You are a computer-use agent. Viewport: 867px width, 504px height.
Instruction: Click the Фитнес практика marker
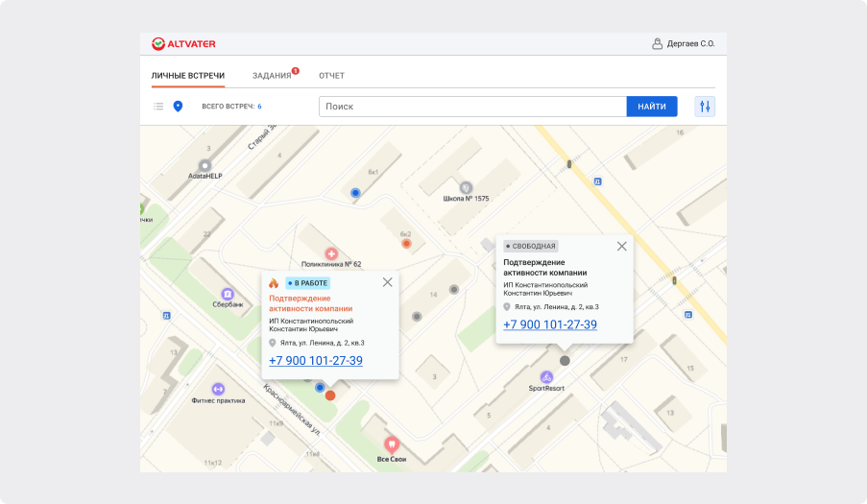pos(218,389)
